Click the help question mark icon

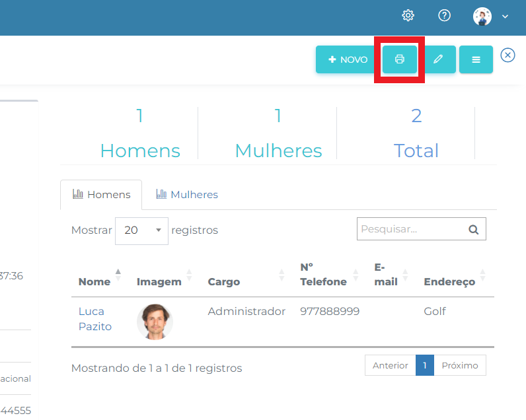445,15
